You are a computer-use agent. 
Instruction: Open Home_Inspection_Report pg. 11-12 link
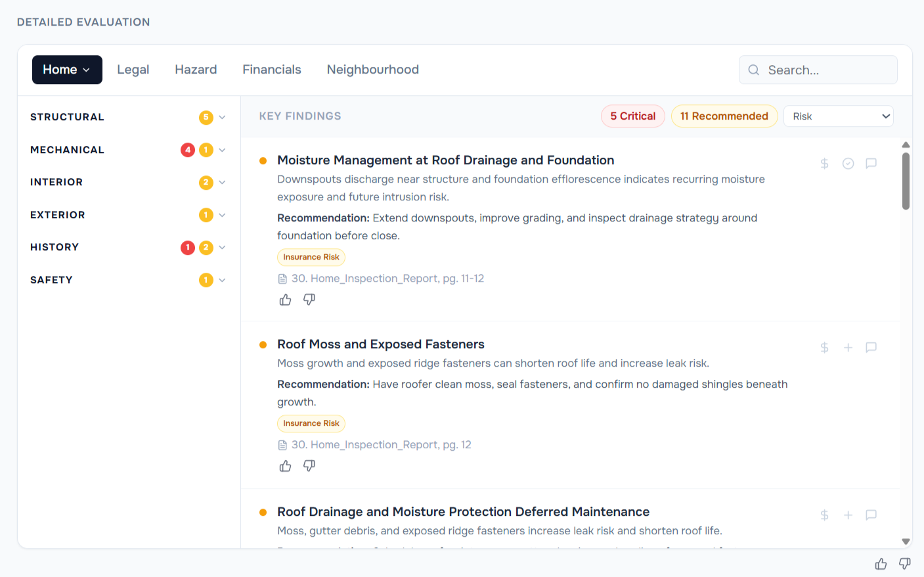point(387,279)
